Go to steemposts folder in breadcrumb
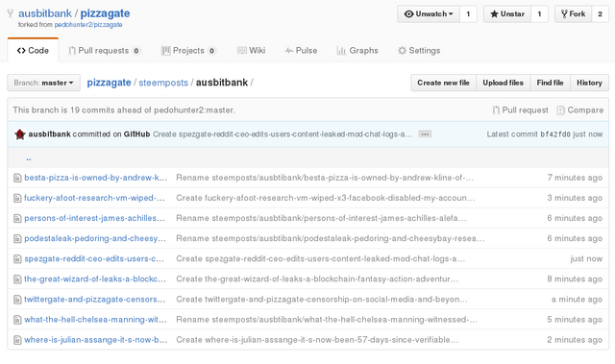615x364 pixels. pyautogui.click(x=163, y=83)
